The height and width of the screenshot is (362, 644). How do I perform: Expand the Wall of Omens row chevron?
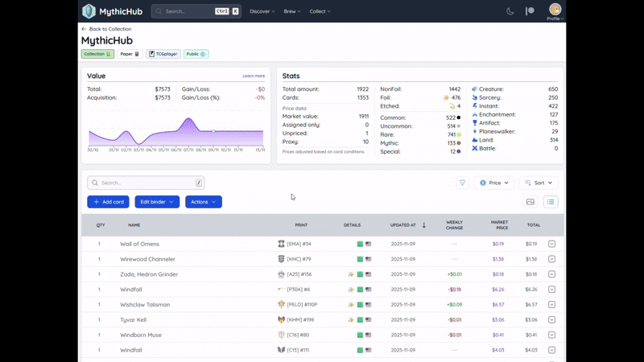tap(551, 244)
